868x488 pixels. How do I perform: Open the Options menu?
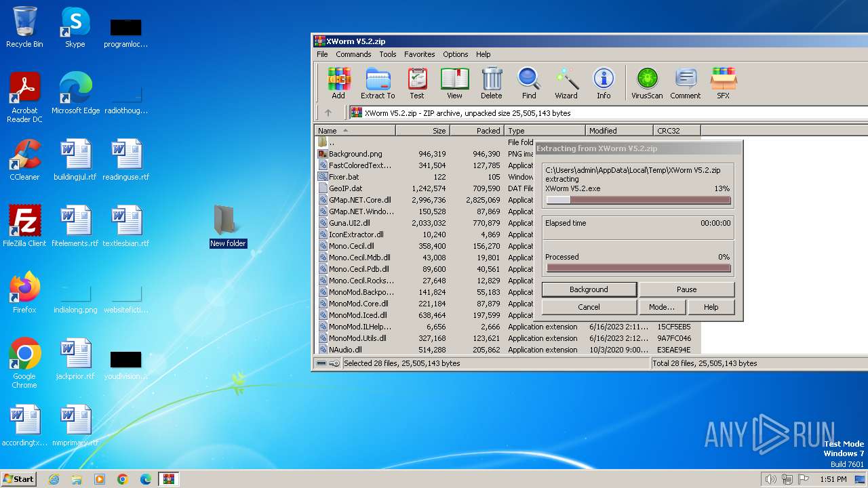click(x=456, y=54)
